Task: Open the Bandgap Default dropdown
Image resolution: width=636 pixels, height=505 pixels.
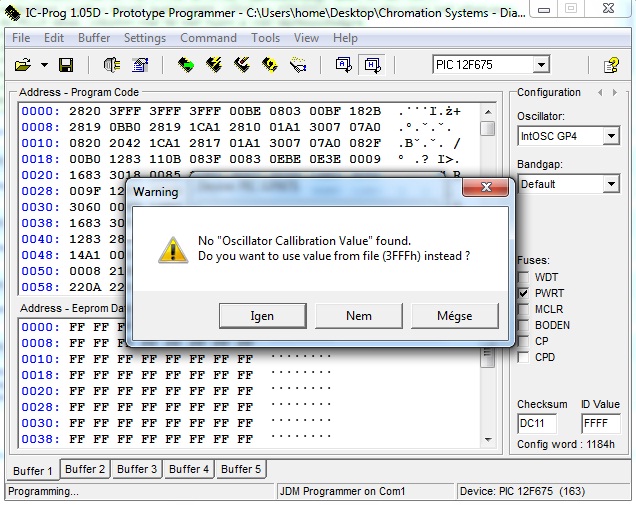Action: point(611,184)
